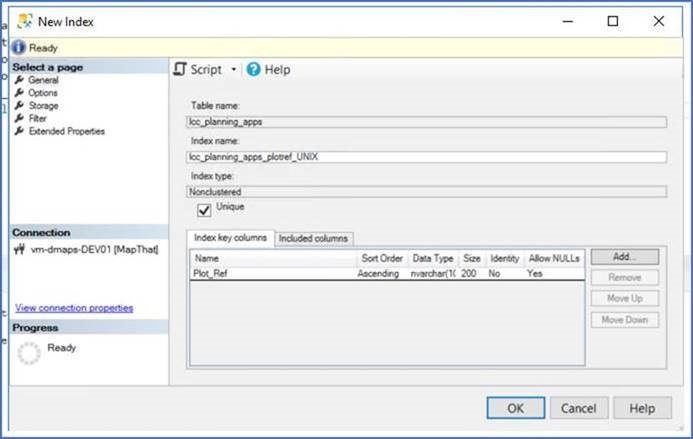Click the Options page wrench icon
Viewport: 693px width, 439px height.
[x=19, y=92]
